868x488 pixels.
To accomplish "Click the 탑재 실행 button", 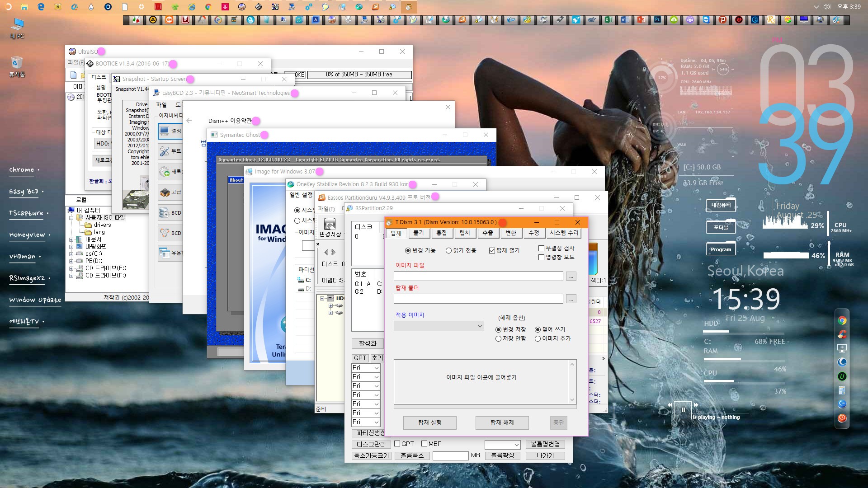I will click(x=429, y=422).
